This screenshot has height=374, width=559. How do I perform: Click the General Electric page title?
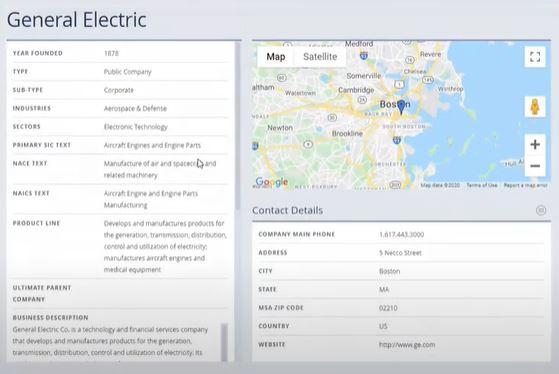(x=77, y=20)
